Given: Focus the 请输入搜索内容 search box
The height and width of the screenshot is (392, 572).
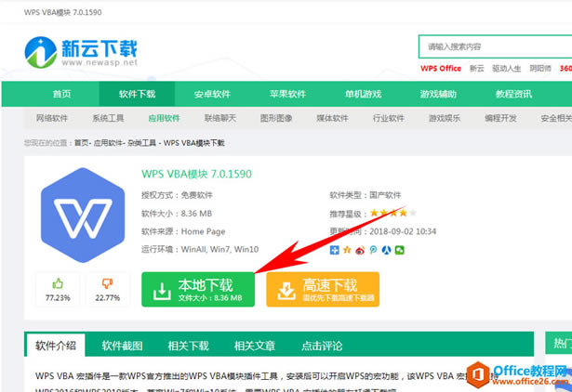Looking at the screenshot, I should coord(495,46).
